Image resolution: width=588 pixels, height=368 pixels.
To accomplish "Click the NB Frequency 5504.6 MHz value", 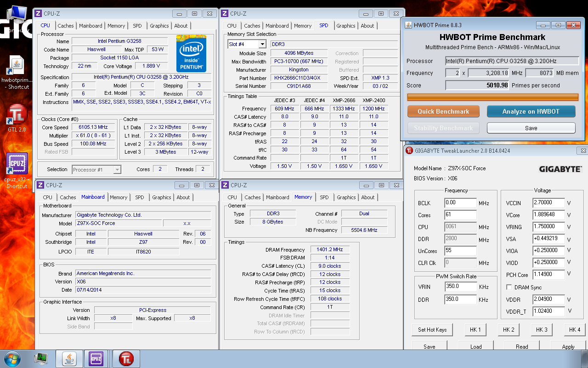I will point(364,230).
